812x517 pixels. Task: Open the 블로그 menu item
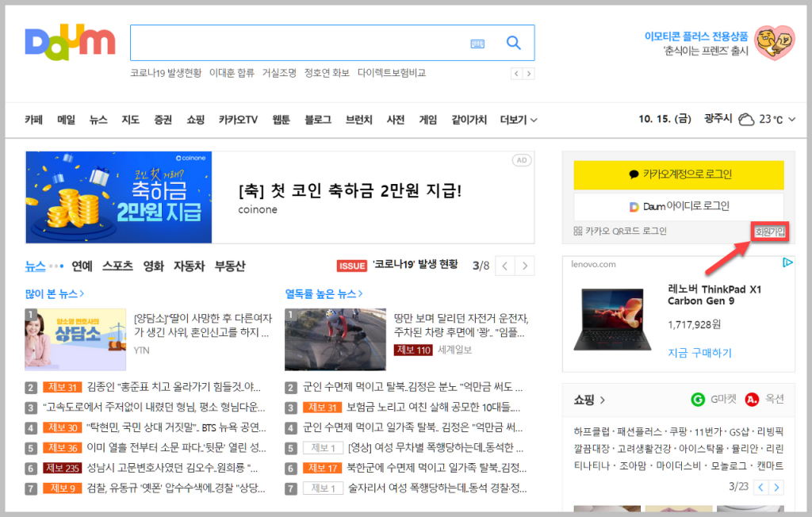click(317, 120)
